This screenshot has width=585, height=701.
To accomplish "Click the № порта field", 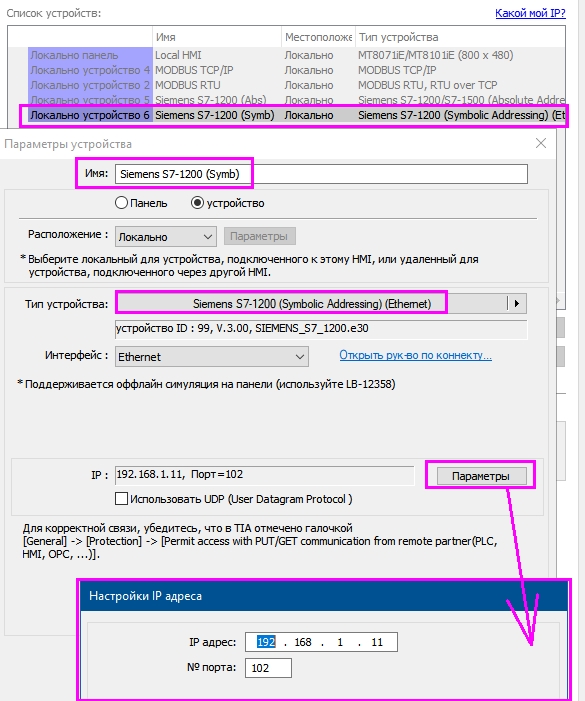I will pos(268,668).
